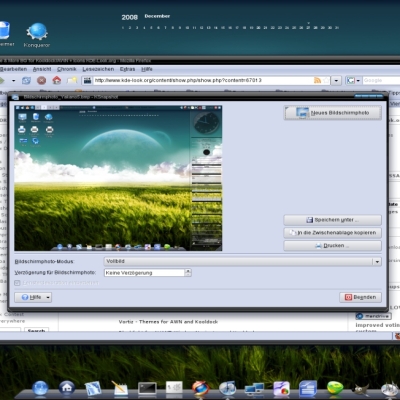Open address bar URL history dropdown
The width and height of the screenshot is (400, 400).
[x=336, y=80]
